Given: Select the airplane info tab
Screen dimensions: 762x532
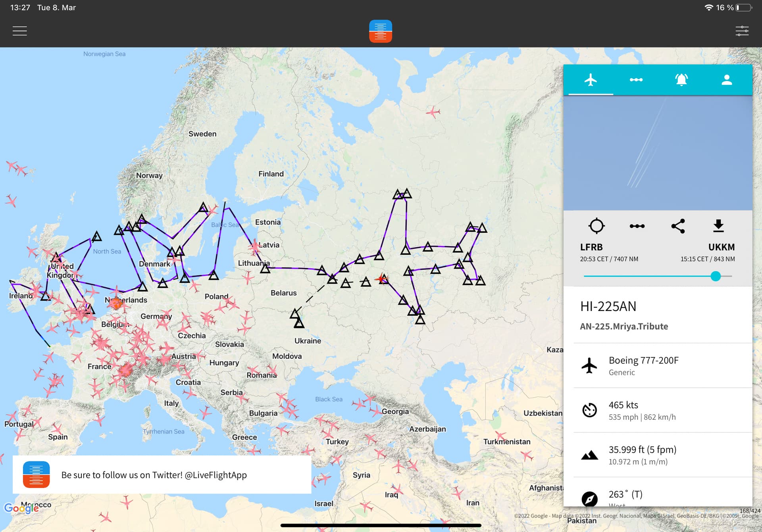Looking at the screenshot, I should [x=591, y=80].
